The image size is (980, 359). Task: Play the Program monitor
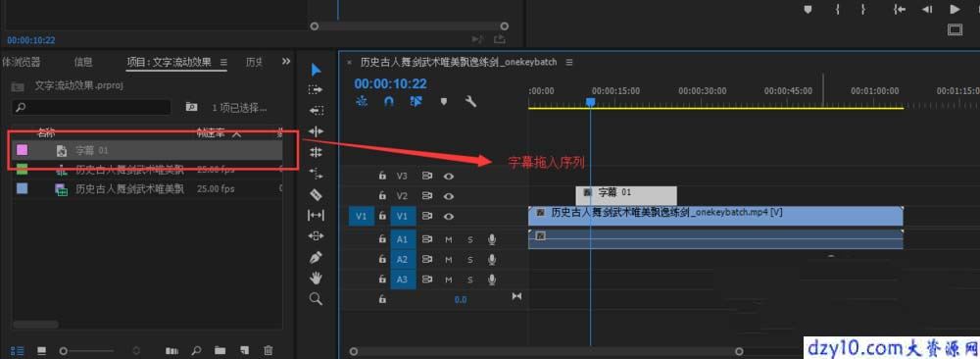[955, 9]
